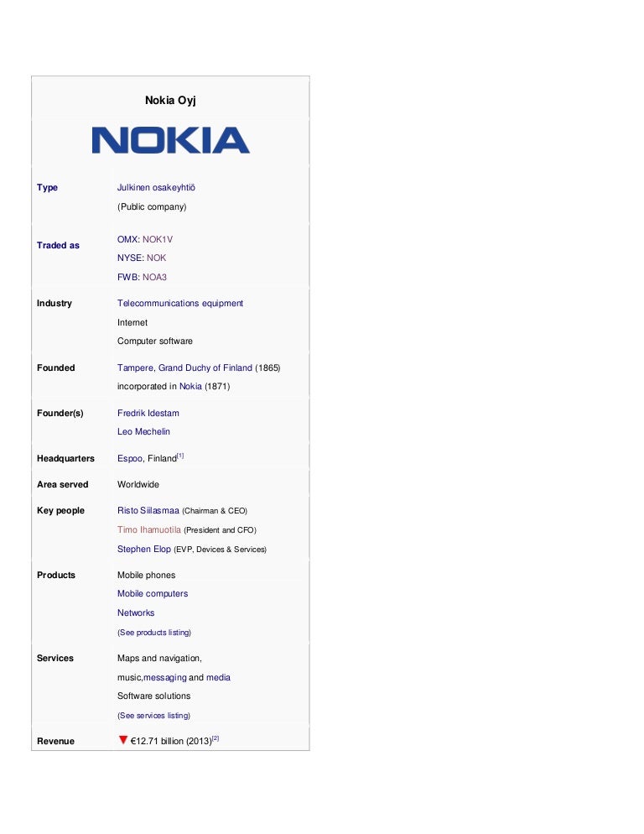The height and width of the screenshot is (834, 644).
Task: Click the Nokia logo image
Action: (171, 140)
